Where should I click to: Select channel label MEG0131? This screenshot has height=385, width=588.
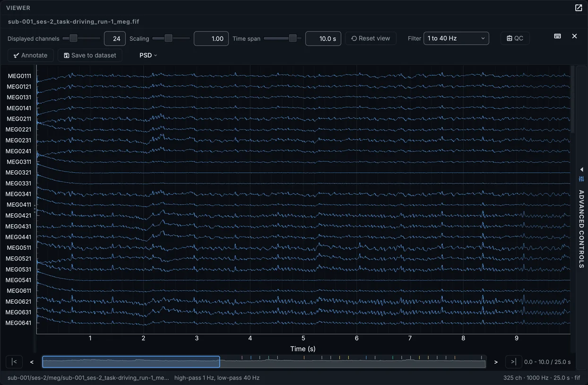pos(19,97)
